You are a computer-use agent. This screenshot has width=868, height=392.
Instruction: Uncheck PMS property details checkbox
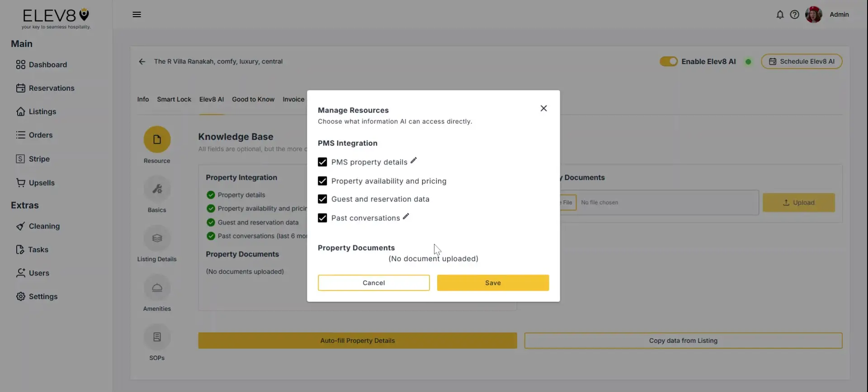[322, 162]
